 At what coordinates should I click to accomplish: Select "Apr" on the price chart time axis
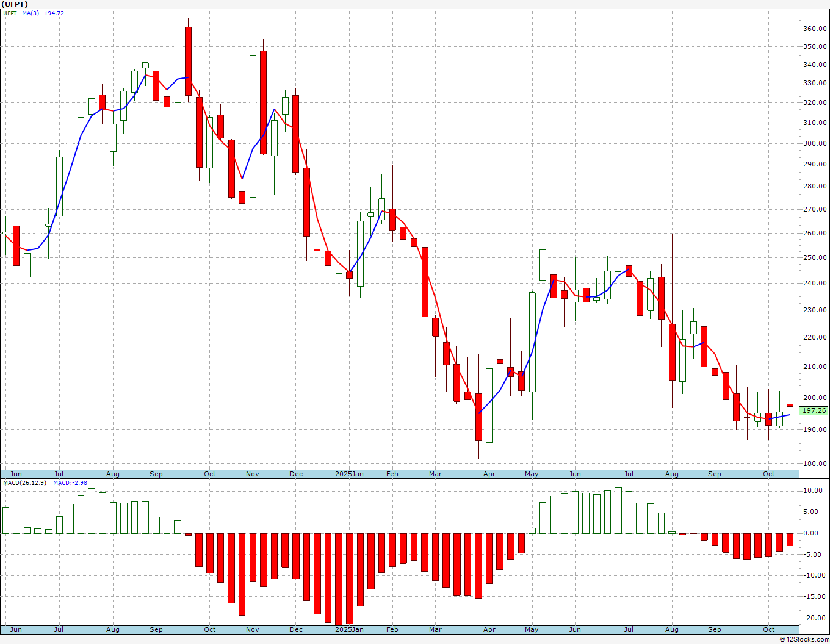pyautogui.click(x=489, y=474)
